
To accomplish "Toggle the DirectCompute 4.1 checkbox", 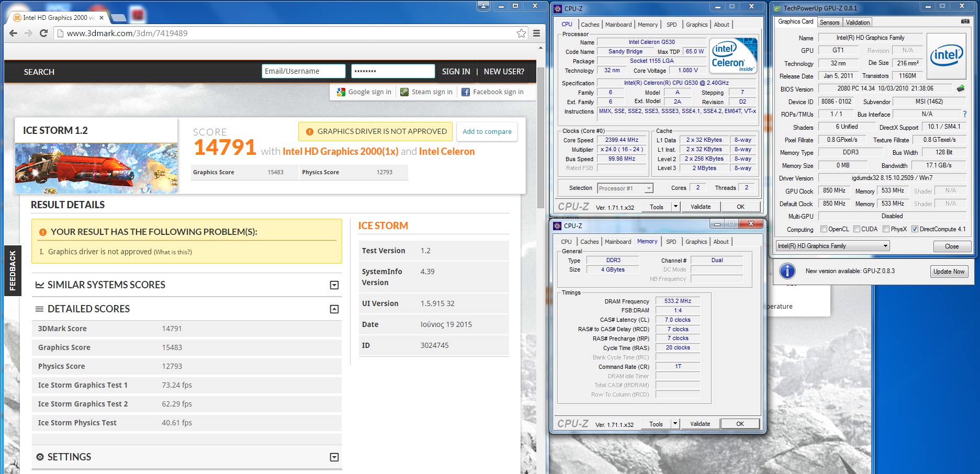I will [x=915, y=229].
